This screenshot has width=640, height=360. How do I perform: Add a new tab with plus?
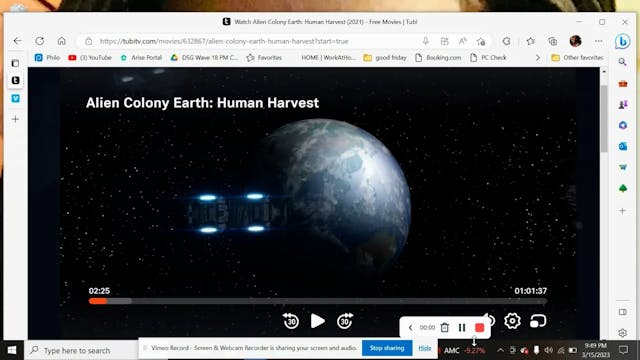pyautogui.click(x=16, y=119)
